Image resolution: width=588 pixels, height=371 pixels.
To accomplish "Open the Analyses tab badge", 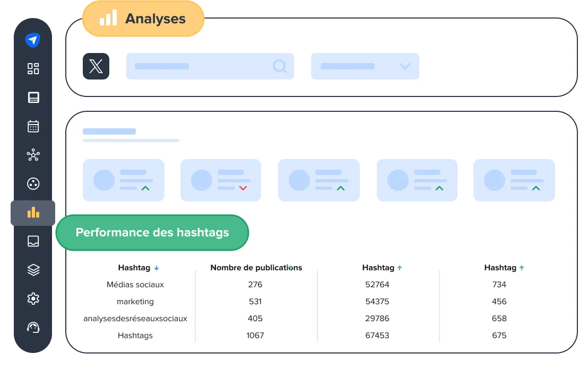I will coord(143,19).
